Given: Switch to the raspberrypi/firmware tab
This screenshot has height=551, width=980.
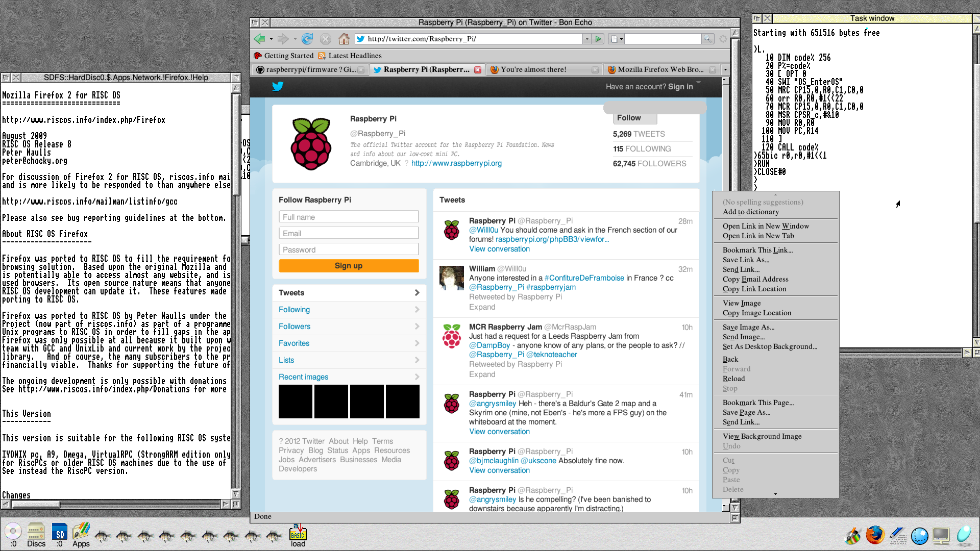Looking at the screenshot, I should (309, 70).
